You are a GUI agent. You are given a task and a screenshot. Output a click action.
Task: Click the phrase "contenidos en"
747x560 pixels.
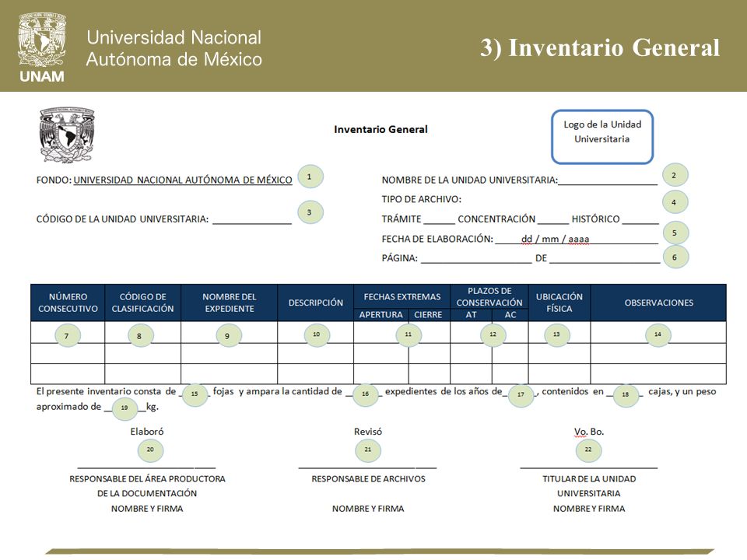tap(573, 391)
